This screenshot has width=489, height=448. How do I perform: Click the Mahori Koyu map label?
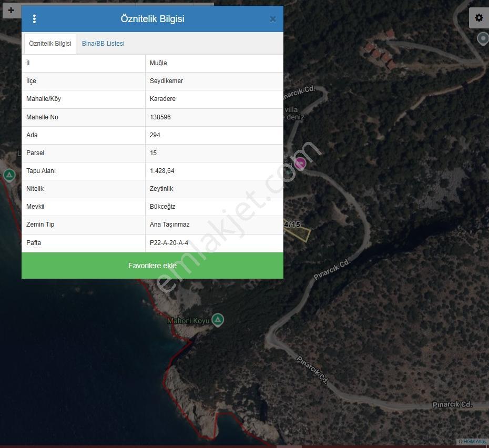point(188,321)
